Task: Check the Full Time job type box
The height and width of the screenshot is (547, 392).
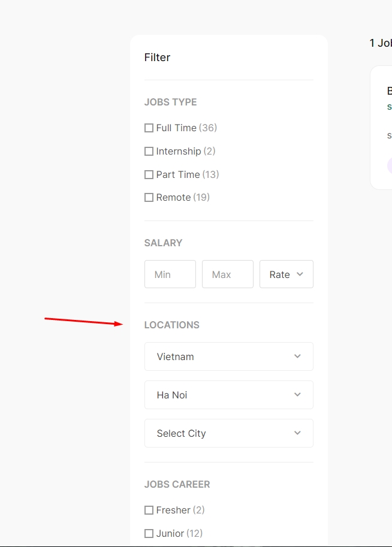Action: 149,128
